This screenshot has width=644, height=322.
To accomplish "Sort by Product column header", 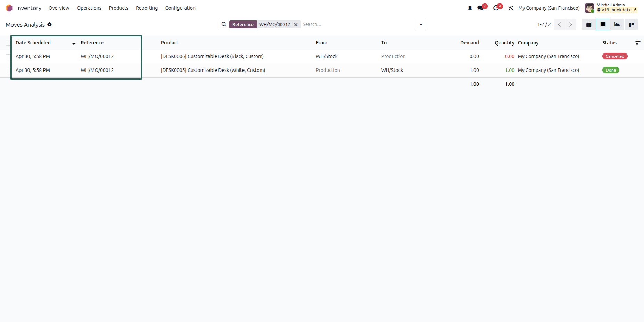I will [x=170, y=43].
